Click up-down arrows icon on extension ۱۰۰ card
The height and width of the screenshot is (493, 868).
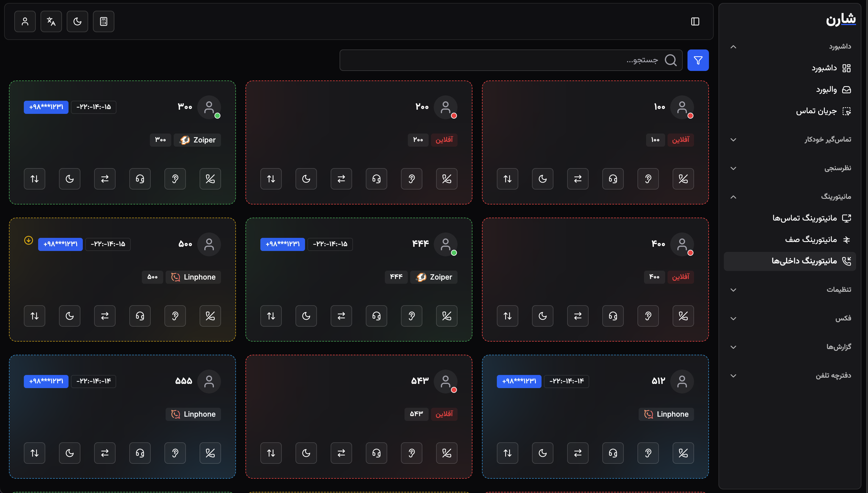click(507, 179)
